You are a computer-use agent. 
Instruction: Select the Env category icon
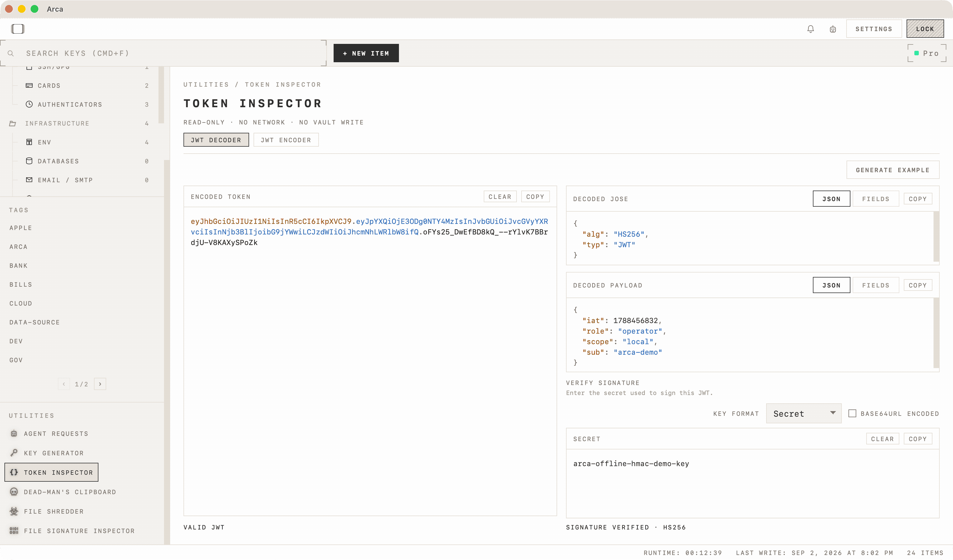coord(29,142)
